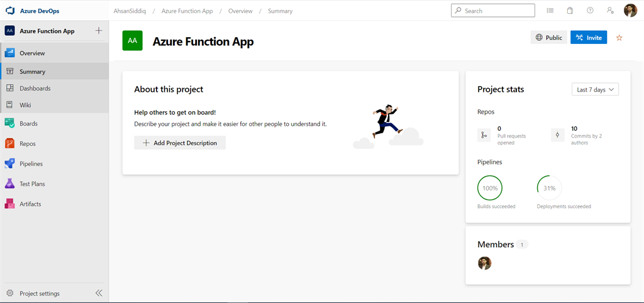This screenshot has width=644, height=303.
Task: Open Overview section icon in sidebar
Action: pyautogui.click(x=10, y=53)
